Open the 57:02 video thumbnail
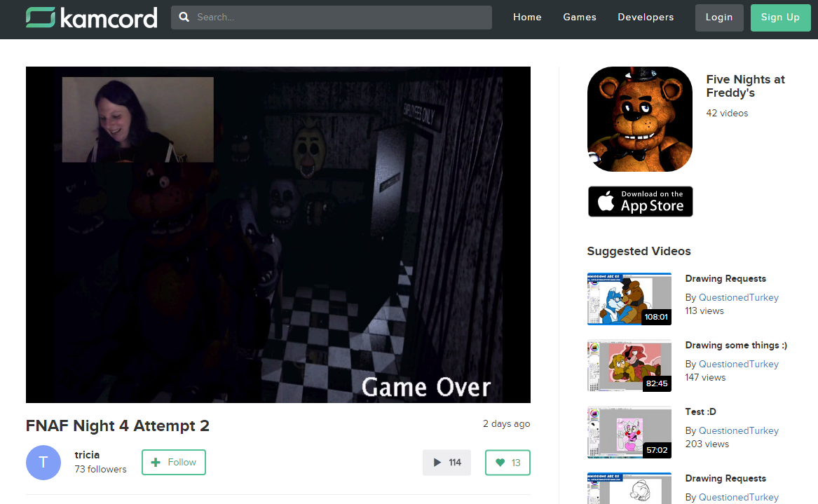This screenshot has height=504, width=818. 629,433
